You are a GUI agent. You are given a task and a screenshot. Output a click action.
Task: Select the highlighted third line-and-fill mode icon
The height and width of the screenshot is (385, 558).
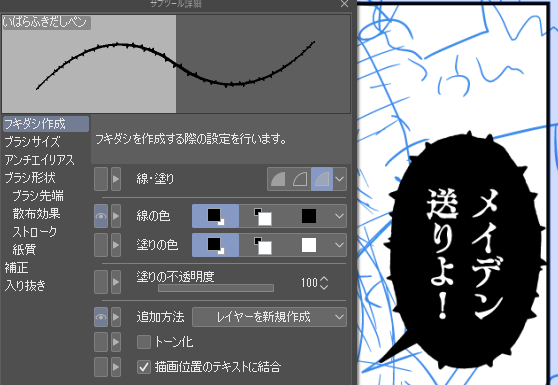coord(322,179)
